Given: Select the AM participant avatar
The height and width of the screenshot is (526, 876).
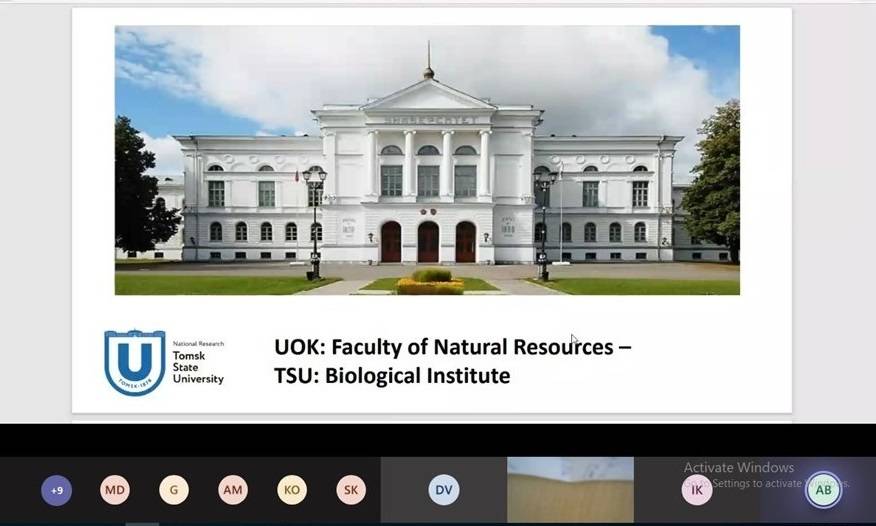Looking at the screenshot, I should click(233, 490).
